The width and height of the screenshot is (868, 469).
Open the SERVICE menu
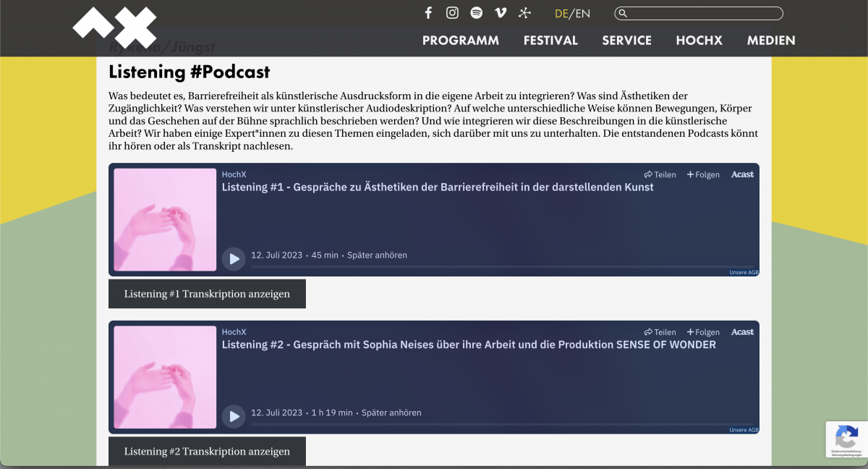point(626,41)
